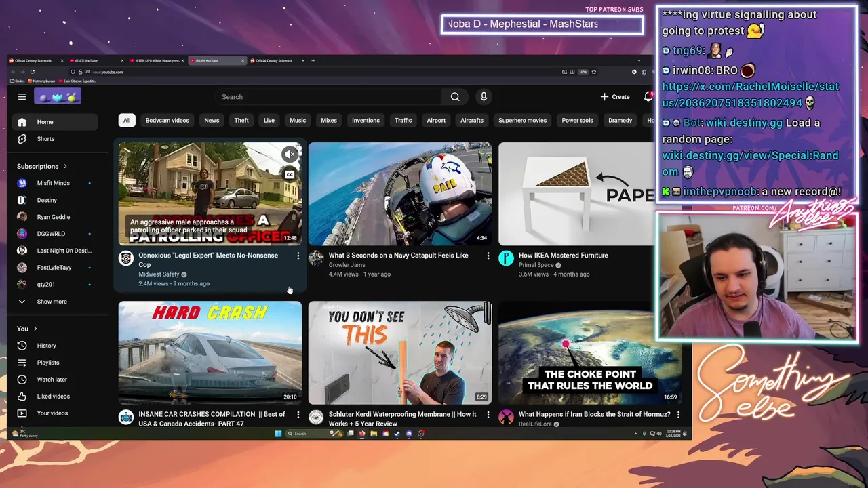This screenshot has width=868, height=488.
Task: Select the Dramedy filter chip
Action: click(x=620, y=120)
